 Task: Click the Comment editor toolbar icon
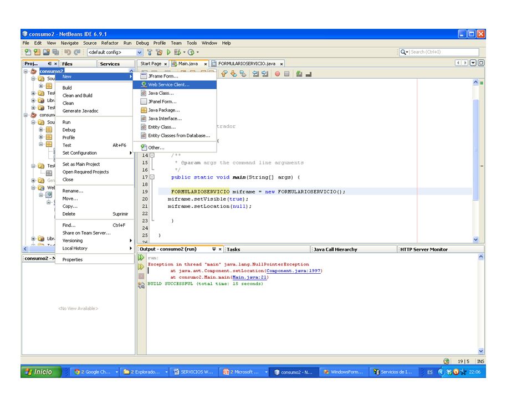tap(299, 74)
